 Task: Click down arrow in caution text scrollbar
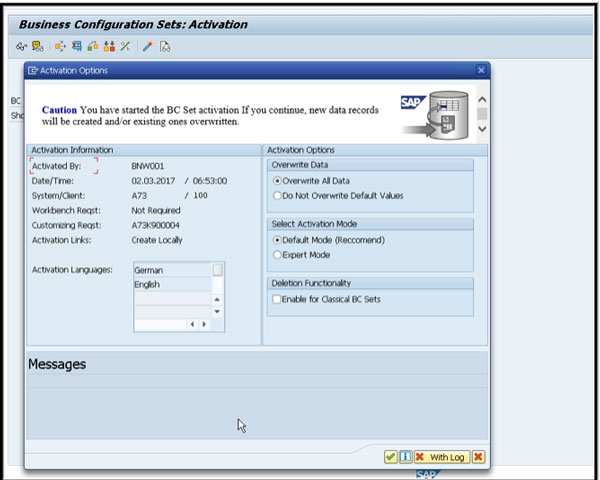point(482,129)
